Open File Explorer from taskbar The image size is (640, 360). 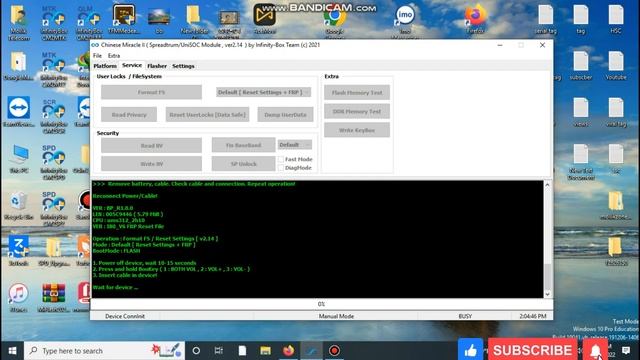point(265,351)
